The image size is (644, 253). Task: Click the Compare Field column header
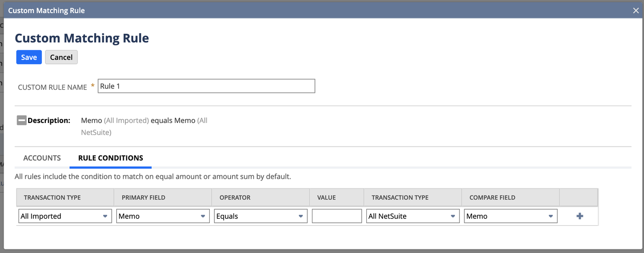coord(492,198)
